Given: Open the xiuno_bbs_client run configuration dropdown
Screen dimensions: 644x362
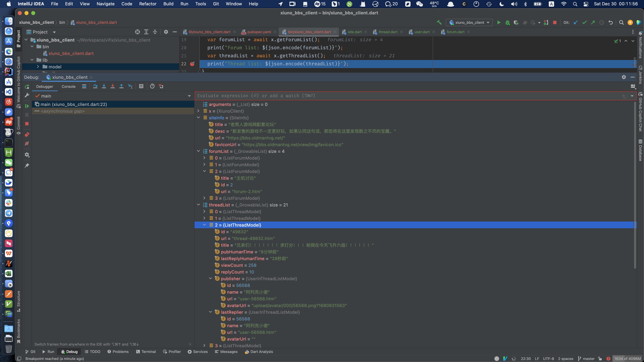Looking at the screenshot, I should tap(469, 22).
